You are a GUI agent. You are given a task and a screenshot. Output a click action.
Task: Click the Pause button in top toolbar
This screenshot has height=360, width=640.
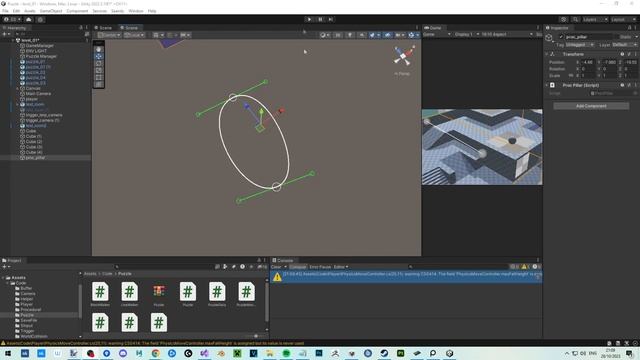[320, 19]
